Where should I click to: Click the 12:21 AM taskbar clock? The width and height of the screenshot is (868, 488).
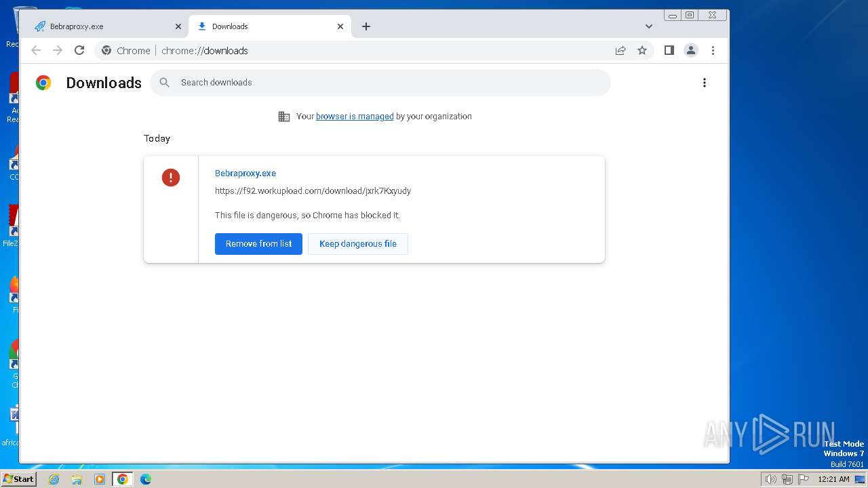(x=833, y=479)
